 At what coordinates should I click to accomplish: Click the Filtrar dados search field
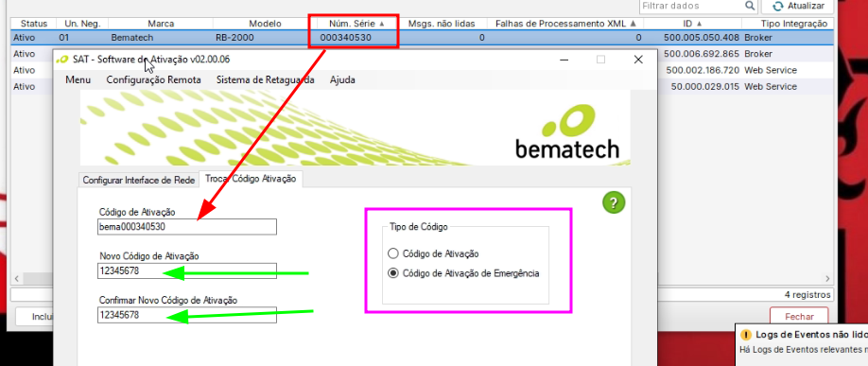(x=692, y=6)
